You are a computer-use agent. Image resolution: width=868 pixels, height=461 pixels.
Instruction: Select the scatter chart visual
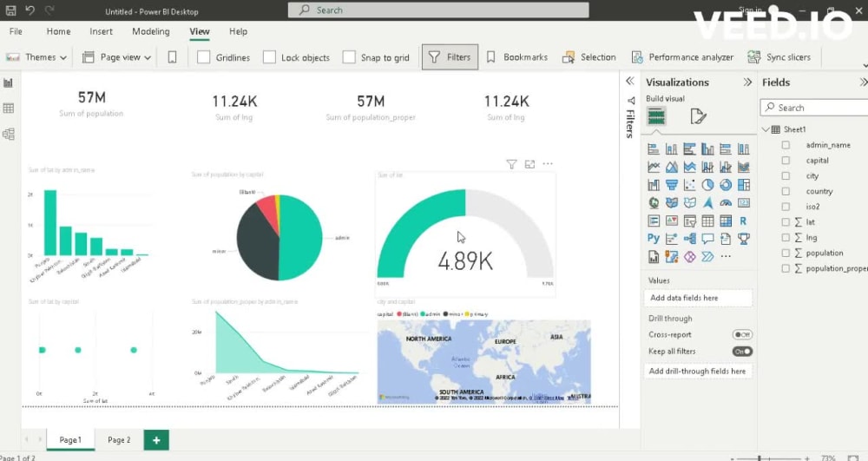point(690,185)
